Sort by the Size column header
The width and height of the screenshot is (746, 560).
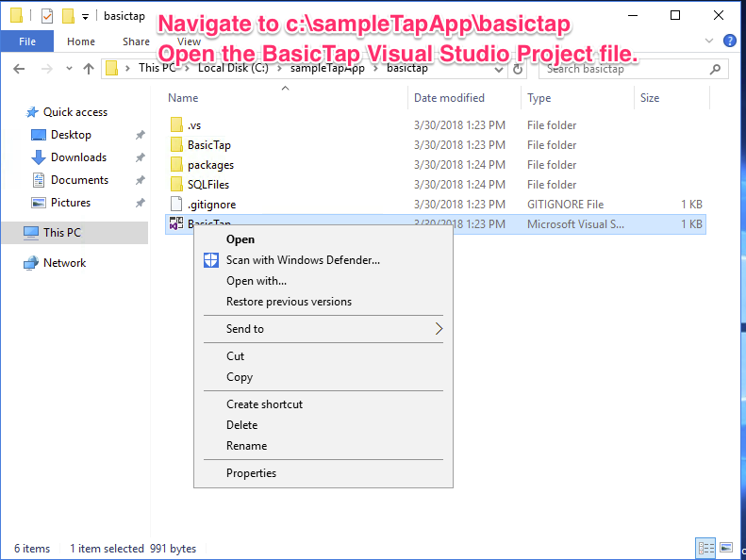pos(650,97)
